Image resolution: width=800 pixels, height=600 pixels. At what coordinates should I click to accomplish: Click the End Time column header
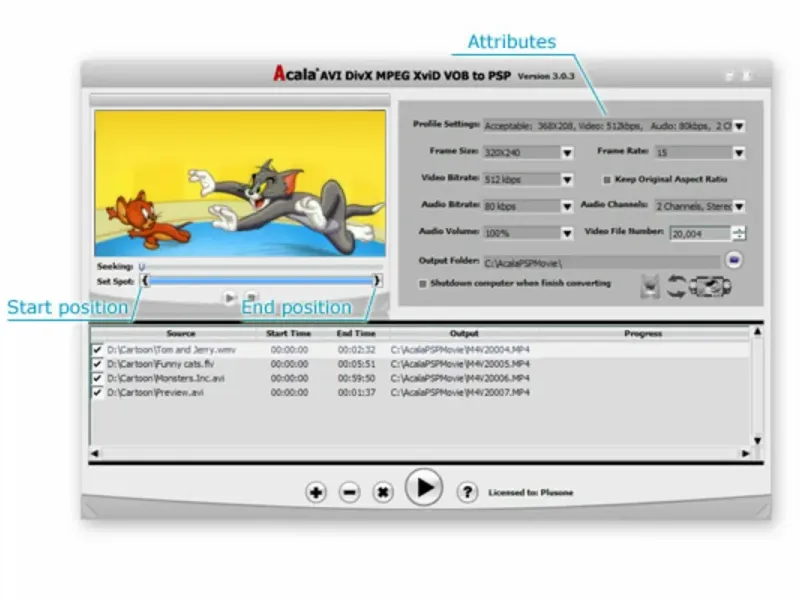356,334
